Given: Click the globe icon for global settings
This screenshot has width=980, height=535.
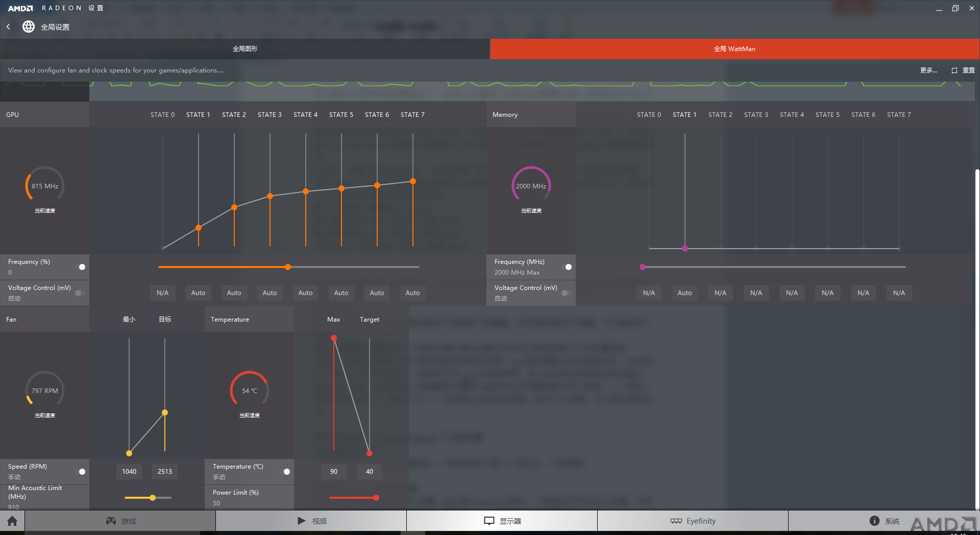Looking at the screenshot, I should [x=29, y=27].
